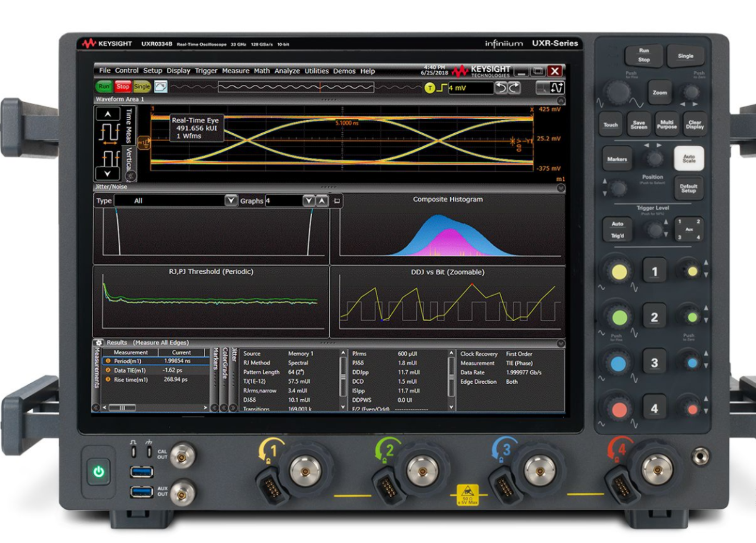Open the Analyze menu

coord(288,71)
